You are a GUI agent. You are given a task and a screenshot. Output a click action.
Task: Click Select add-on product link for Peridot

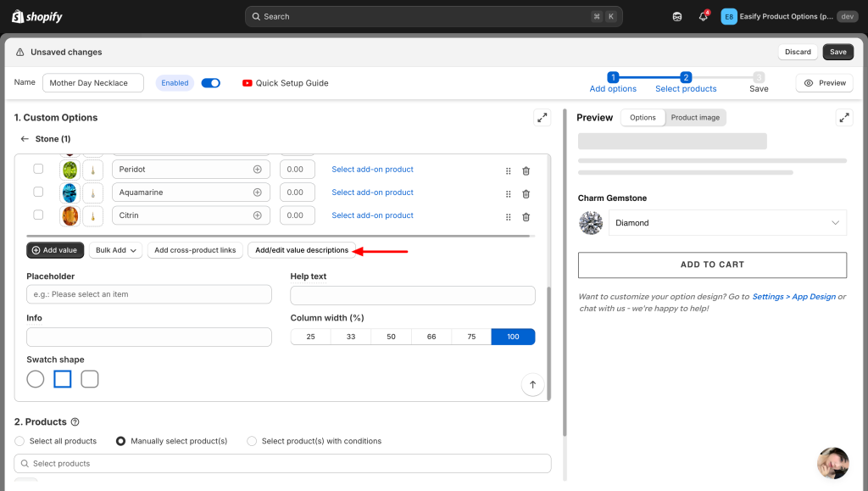372,170
